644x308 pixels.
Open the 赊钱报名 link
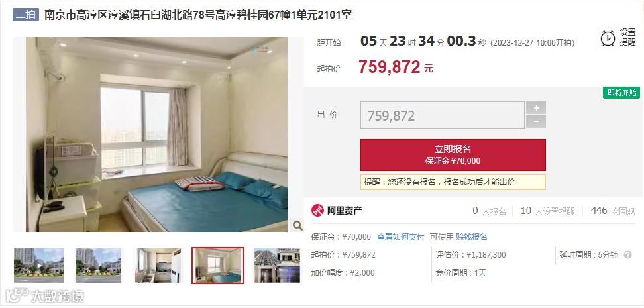click(472, 237)
